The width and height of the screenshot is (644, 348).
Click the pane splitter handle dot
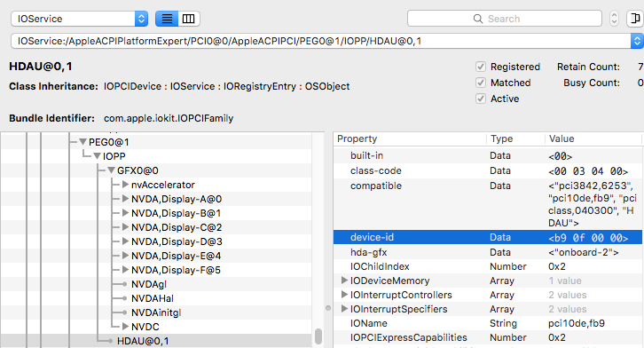pos(327,308)
